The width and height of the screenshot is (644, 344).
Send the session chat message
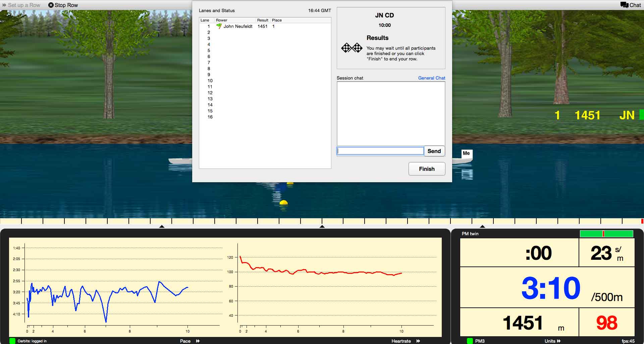(434, 151)
